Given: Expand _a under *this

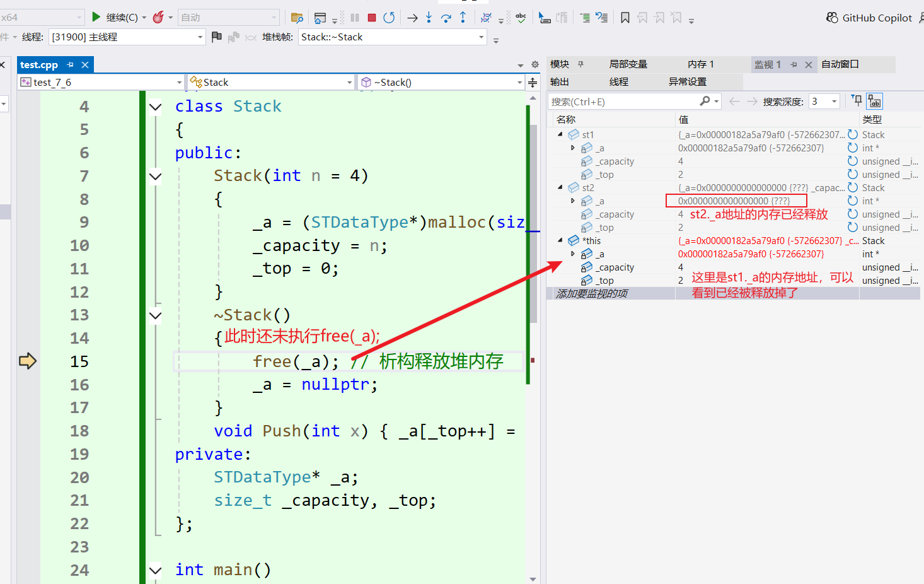Looking at the screenshot, I should [x=572, y=254].
